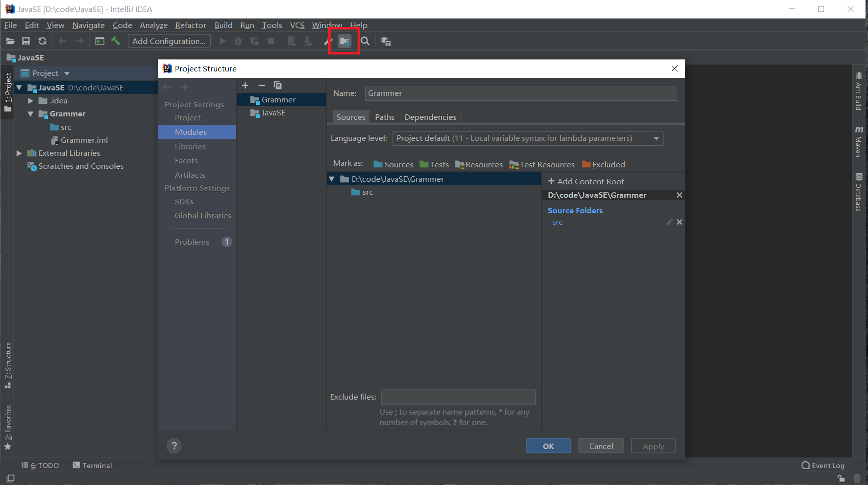Go back in Project Structure dialog history

pyautogui.click(x=167, y=87)
